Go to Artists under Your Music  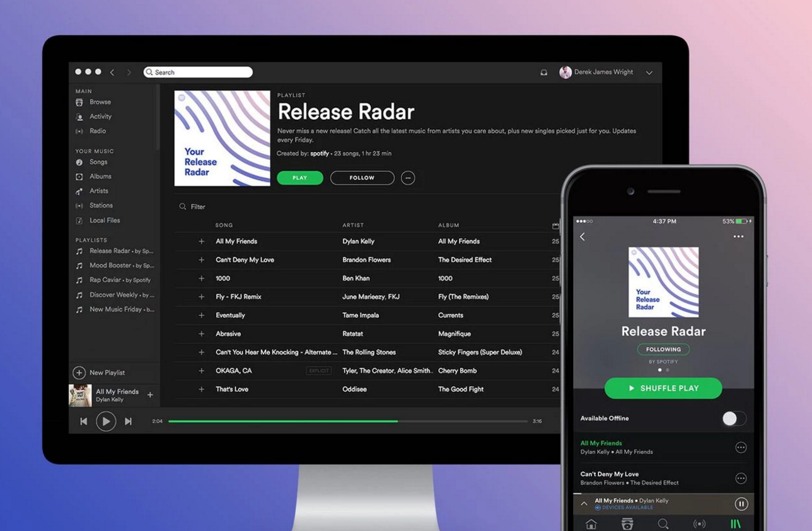click(x=92, y=191)
